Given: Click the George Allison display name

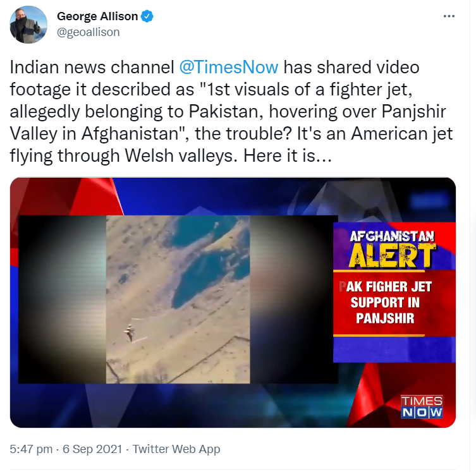Looking at the screenshot, I should pyautogui.click(x=97, y=16).
